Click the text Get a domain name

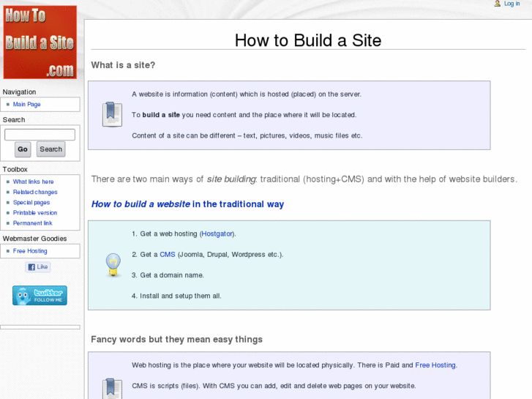(172, 275)
